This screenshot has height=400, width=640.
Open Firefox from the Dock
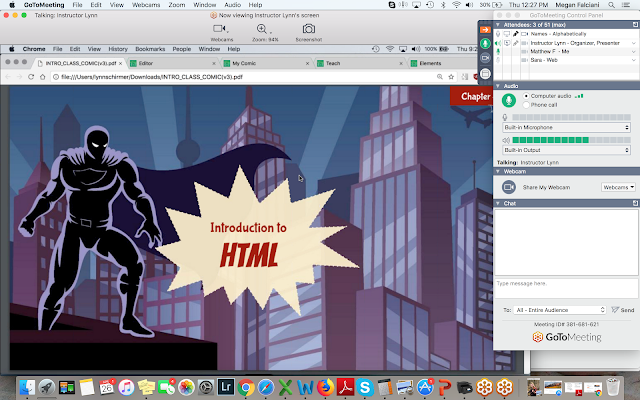tap(325, 387)
